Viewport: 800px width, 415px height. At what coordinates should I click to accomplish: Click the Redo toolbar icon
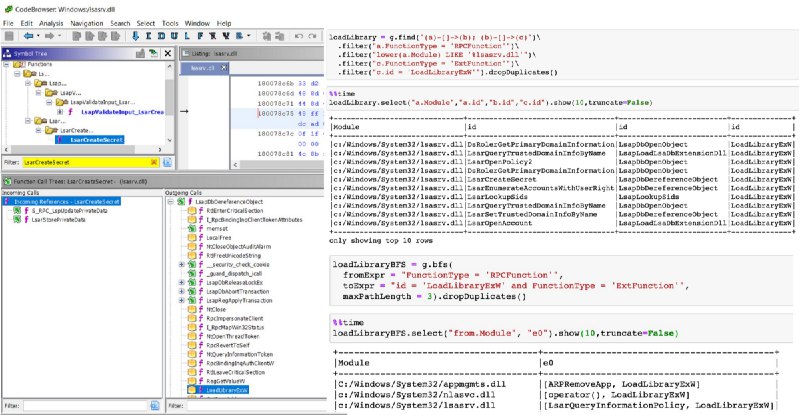click(x=312, y=36)
